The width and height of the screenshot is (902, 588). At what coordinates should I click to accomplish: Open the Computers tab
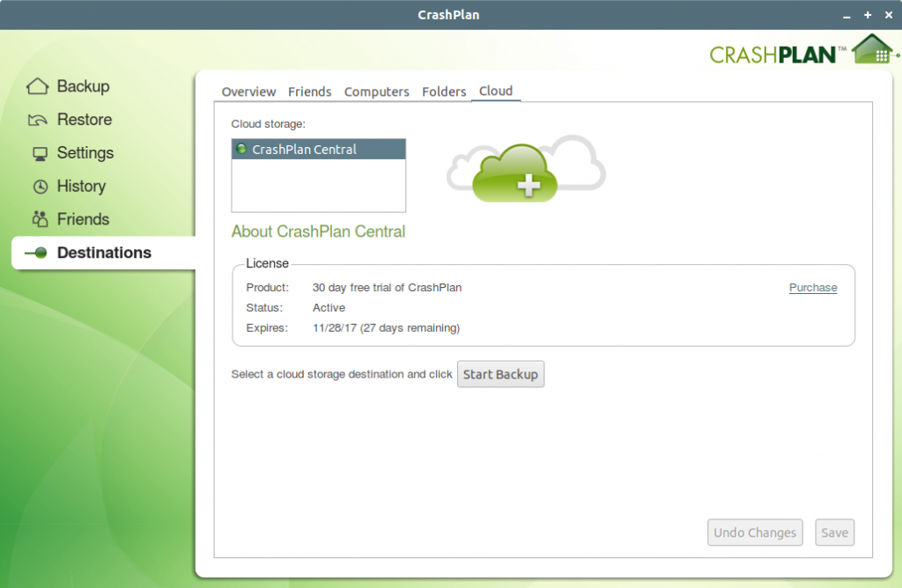(376, 92)
